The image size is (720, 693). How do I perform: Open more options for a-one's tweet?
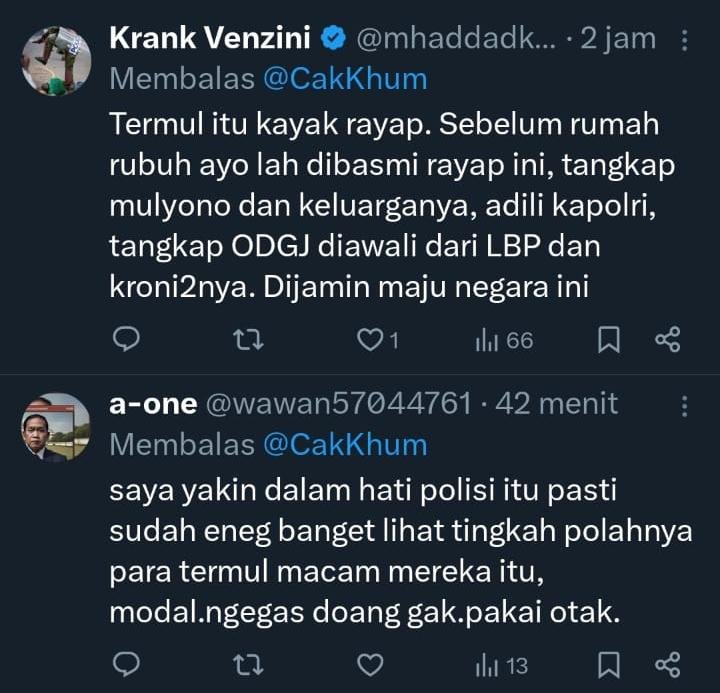click(x=684, y=405)
